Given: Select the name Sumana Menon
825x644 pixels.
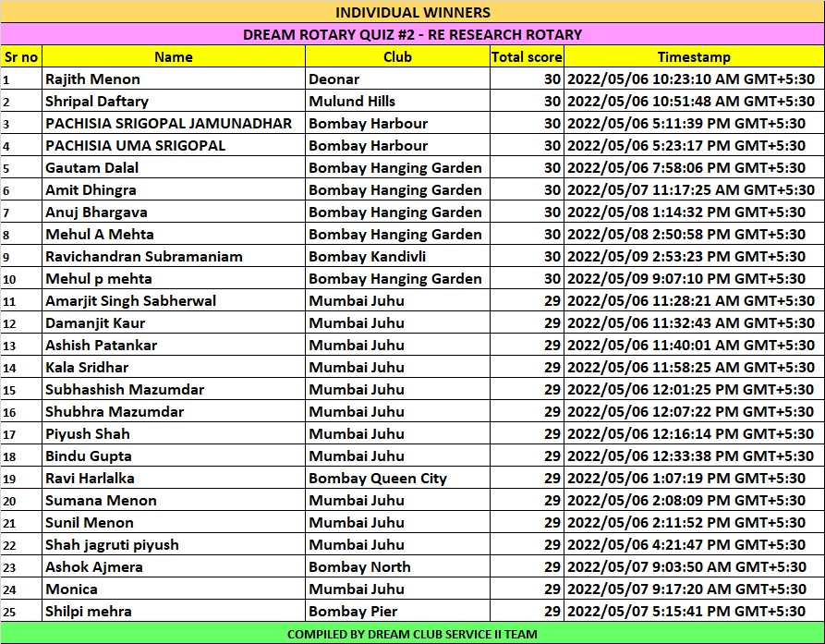Looking at the screenshot, I should pos(101,501).
